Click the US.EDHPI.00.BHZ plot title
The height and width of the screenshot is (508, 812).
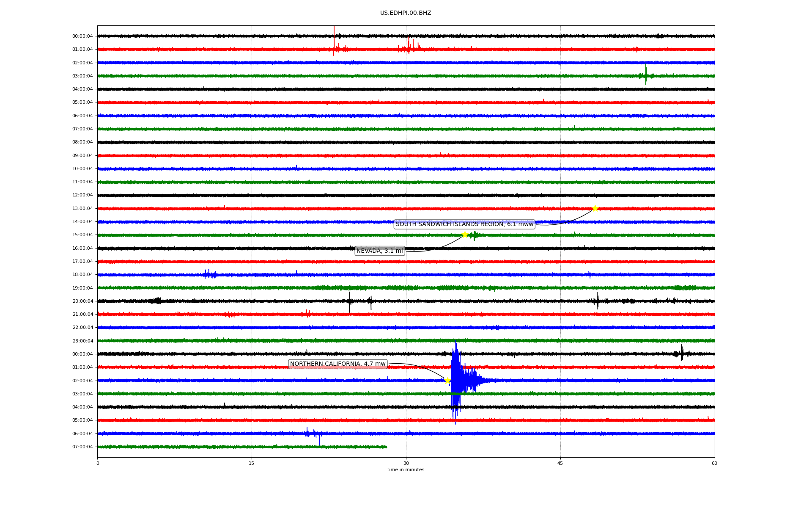point(406,13)
